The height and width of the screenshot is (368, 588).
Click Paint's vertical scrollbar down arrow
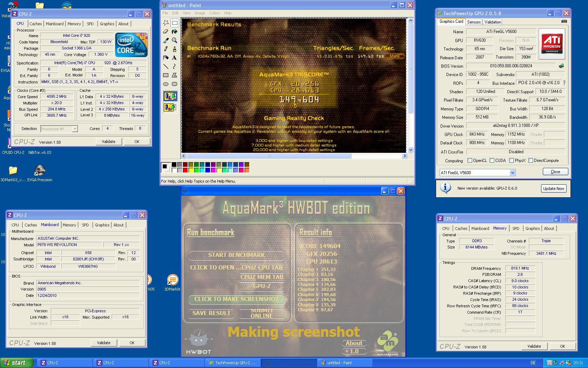[411, 150]
